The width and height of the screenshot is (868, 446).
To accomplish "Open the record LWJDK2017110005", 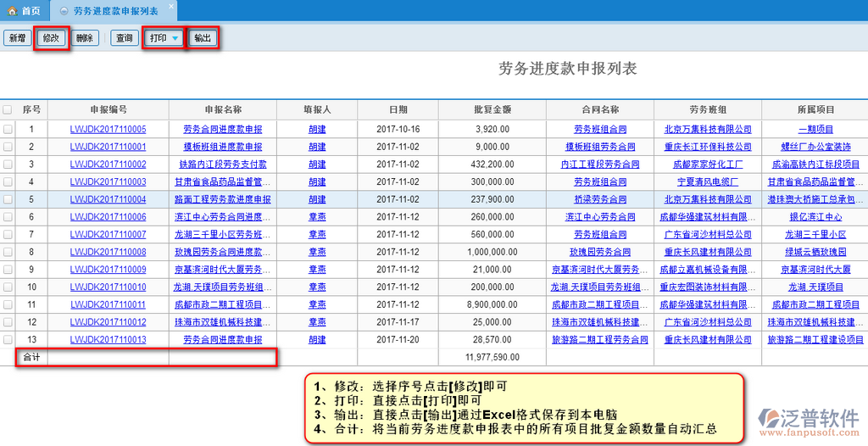I will pyautogui.click(x=108, y=129).
